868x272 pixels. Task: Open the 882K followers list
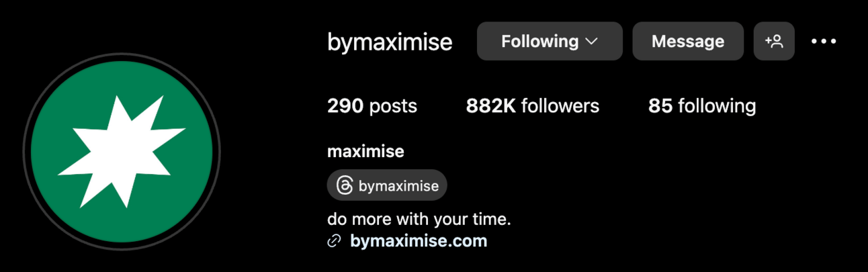tap(533, 106)
